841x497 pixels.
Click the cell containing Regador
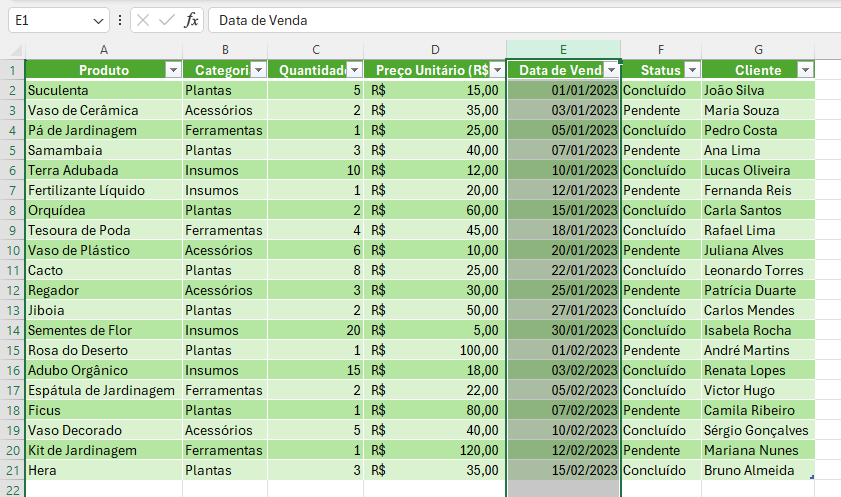[x=104, y=291]
